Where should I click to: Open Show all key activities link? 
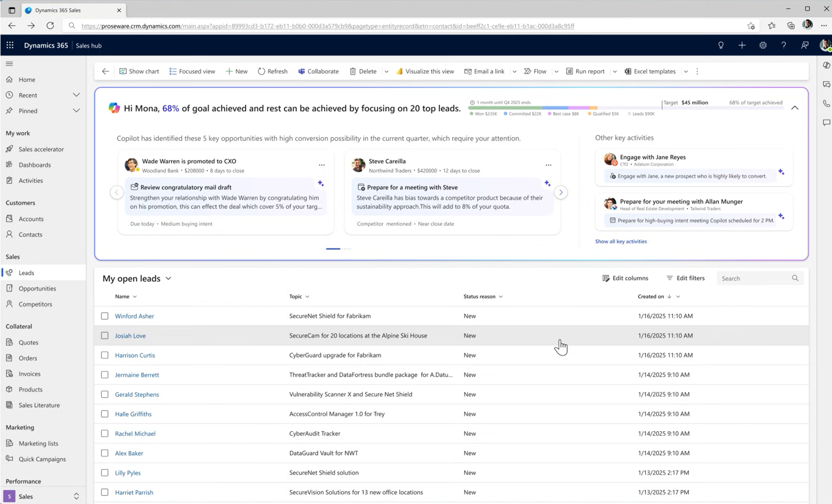621,241
